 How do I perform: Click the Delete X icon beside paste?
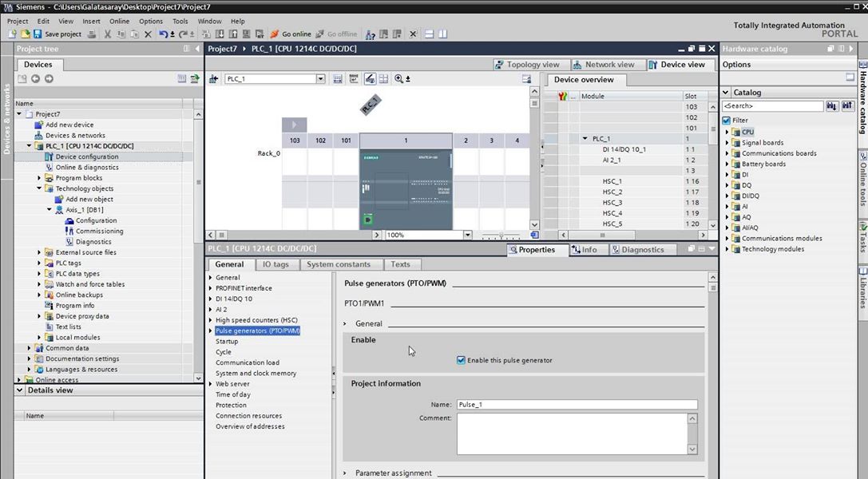(148, 34)
